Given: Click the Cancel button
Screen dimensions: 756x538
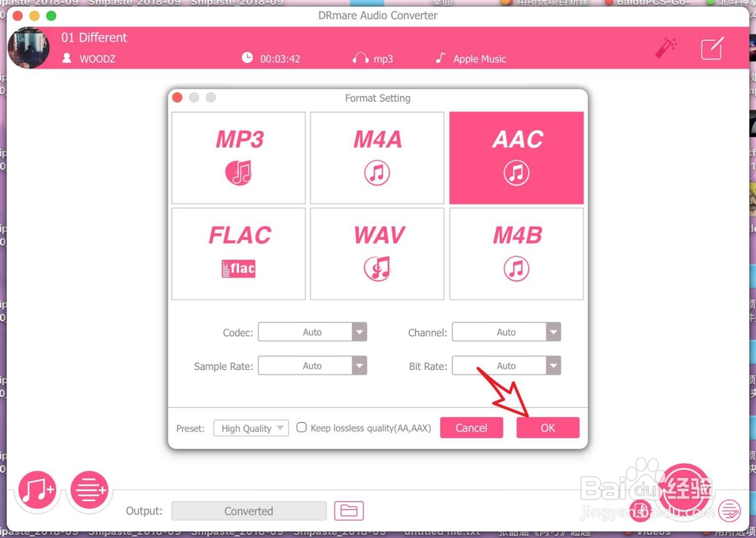Looking at the screenshot, I should [472, 428].
